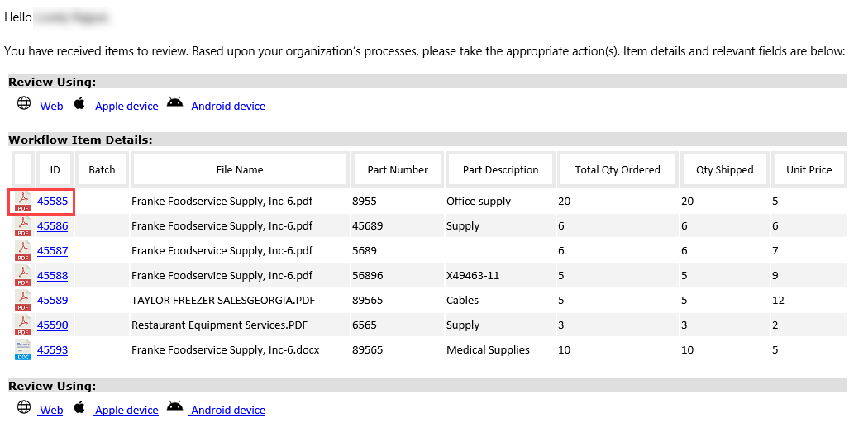Click the top globe Web icon
Image resolution: width=868 pixels, height=432 pixels.
24,104
